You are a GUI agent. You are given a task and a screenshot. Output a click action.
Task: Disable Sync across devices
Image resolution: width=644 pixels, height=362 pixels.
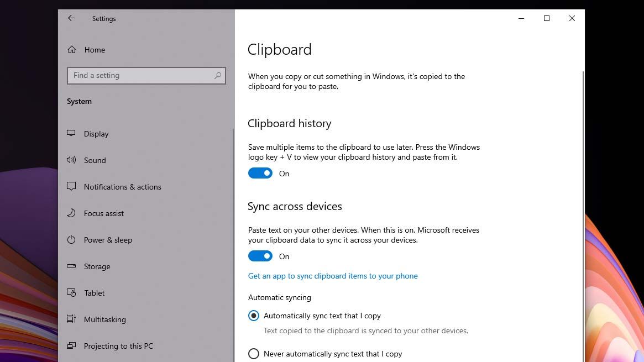(x=260, y=256)
